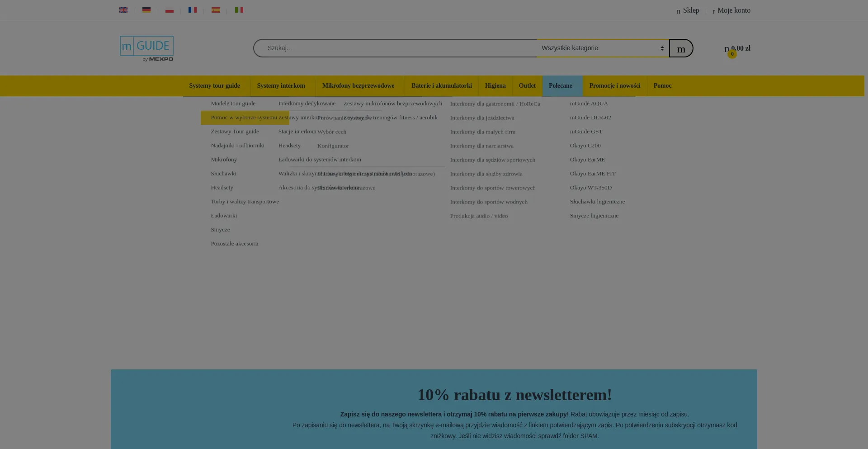This screenshot has height=449, width=868.
Task: Open the Promocje i nowości menu
Action: (614, 86)
